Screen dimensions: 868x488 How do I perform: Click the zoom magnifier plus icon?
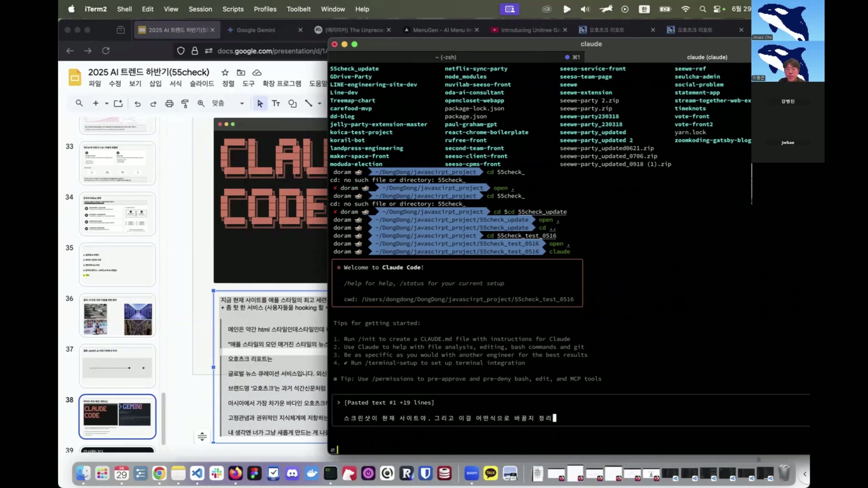pyautogui.click(x=201, y=103)
